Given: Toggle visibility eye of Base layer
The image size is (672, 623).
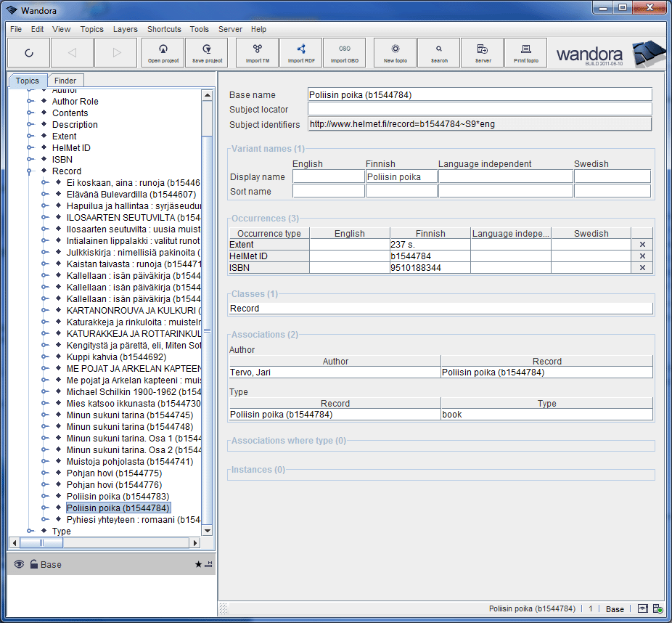Looking at the screenshot, I should (x=19, y=564).
